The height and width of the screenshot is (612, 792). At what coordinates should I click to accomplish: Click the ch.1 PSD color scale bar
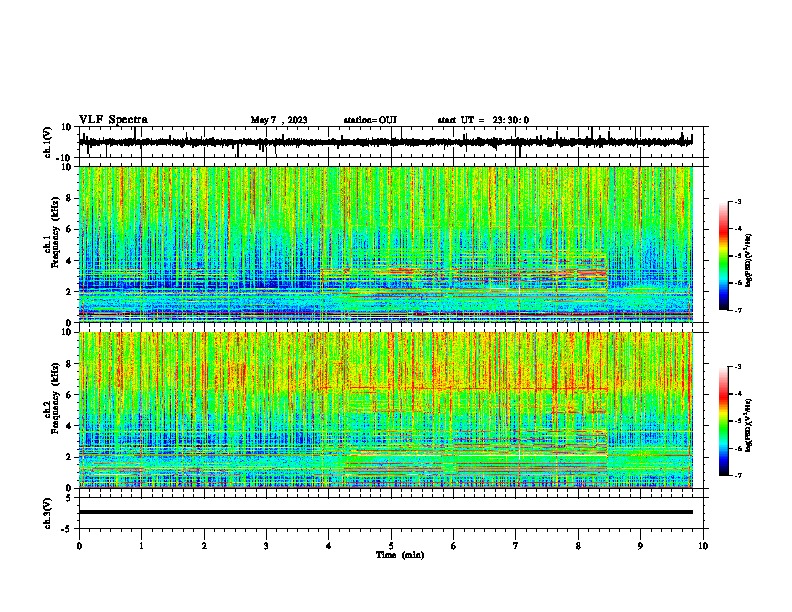[x=724, y=256]
